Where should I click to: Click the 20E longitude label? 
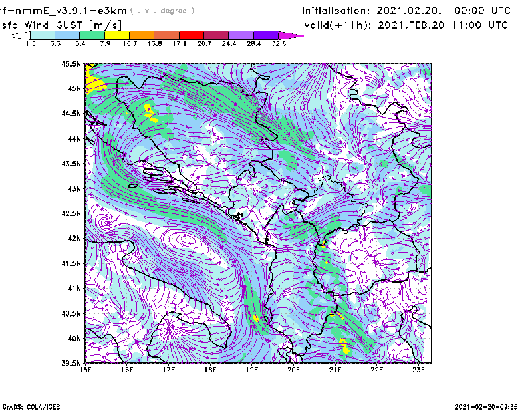(293, 370)
